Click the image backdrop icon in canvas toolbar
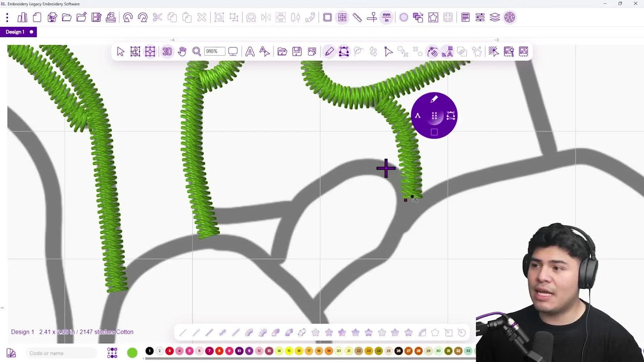Screen dimensions: 644x362 click(312, 52)
